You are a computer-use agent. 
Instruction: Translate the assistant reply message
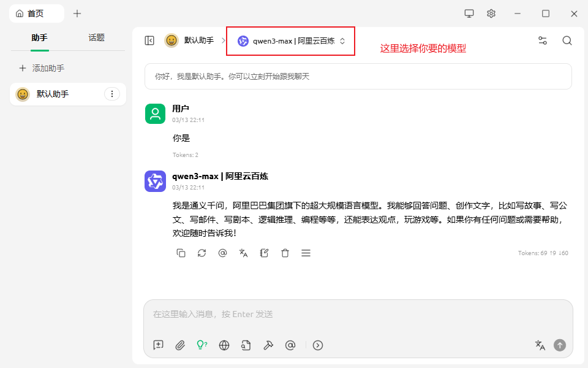(243, 253)
